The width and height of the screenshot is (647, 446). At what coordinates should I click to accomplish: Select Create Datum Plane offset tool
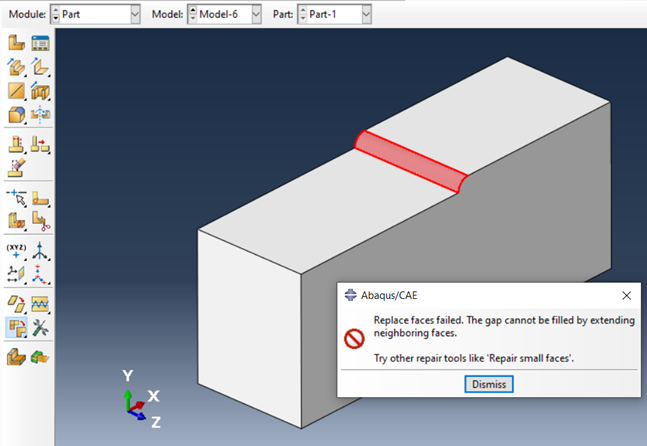(x=17, y=274)
